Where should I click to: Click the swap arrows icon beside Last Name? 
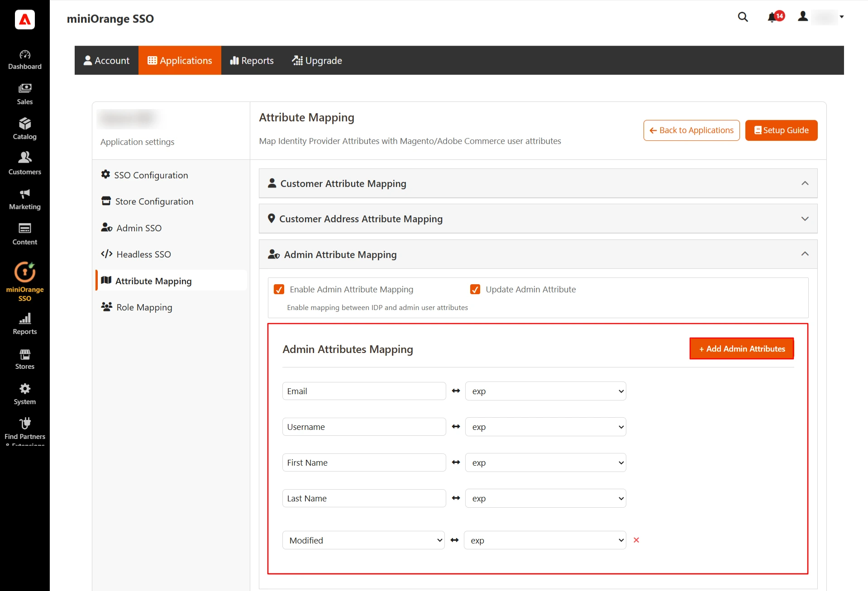click(x=456, y=498)
